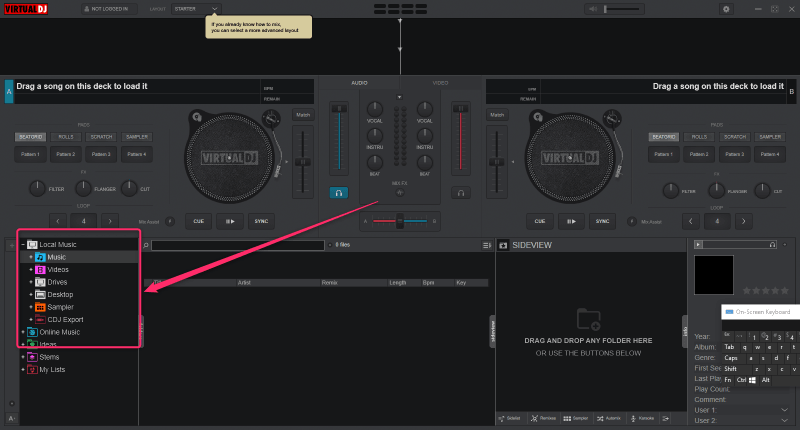The image size is (800, 430).
Task: Click the CDJ Export icon
Action: coord(40,319)
